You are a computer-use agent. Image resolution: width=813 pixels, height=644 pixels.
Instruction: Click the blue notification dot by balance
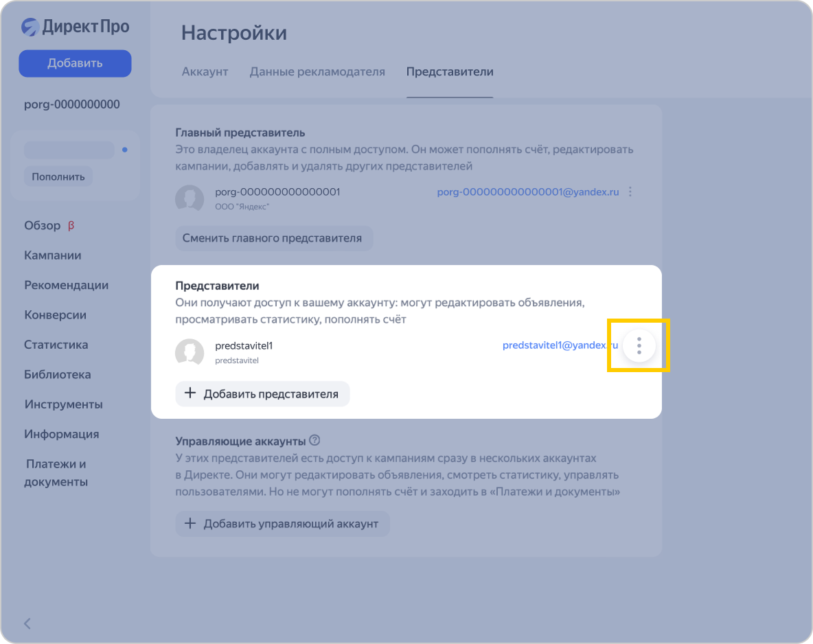point(124,150)
